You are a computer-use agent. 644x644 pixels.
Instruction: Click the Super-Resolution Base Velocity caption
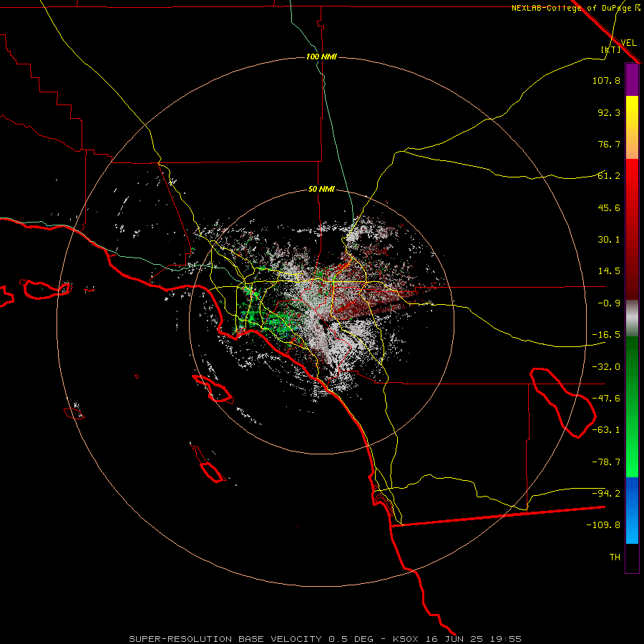point(326,639)
